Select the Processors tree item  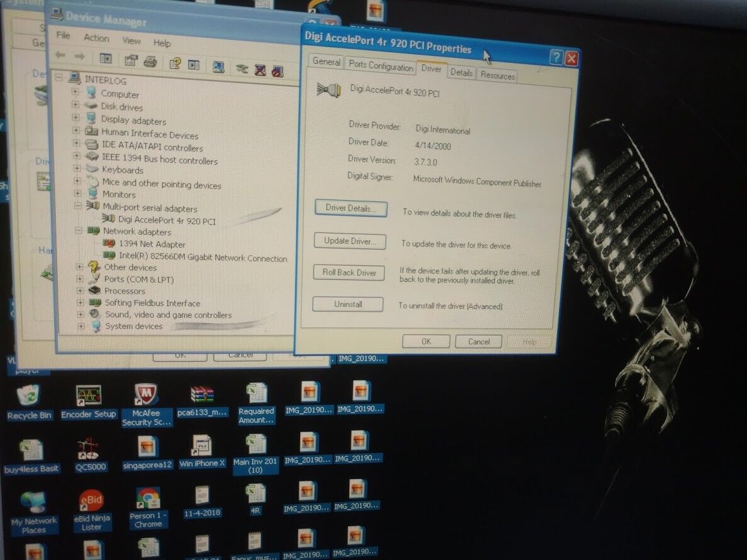coord(125,291)
